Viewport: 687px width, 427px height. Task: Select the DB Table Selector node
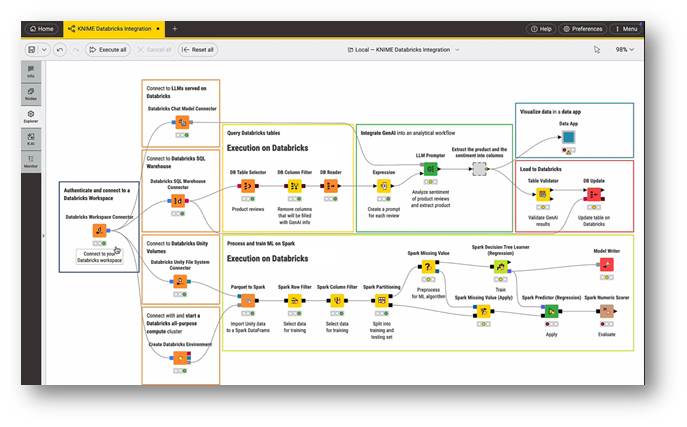[248, 186]
